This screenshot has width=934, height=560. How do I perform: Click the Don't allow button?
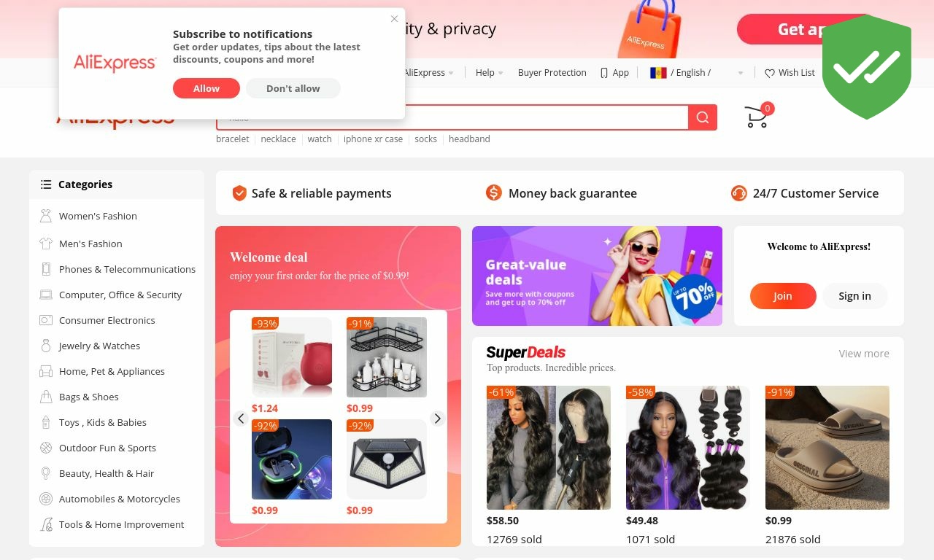[x=293, y=88]
